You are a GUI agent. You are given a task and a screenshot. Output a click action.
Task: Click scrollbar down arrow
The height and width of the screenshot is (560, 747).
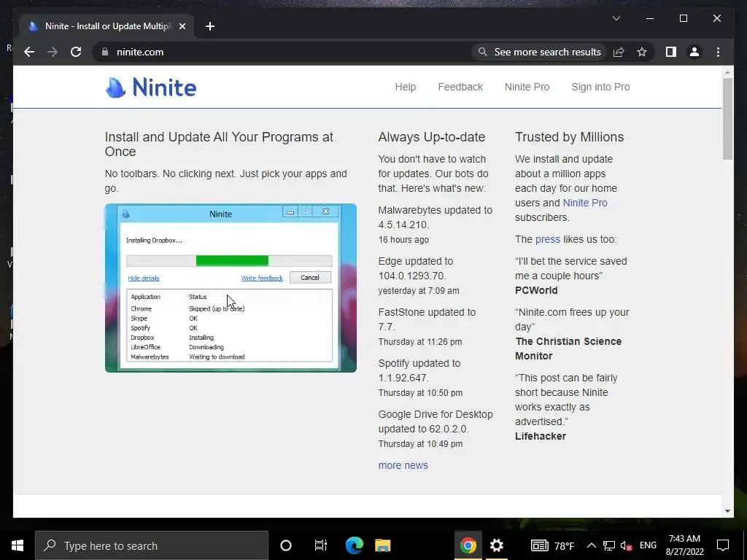coord(727,511)
